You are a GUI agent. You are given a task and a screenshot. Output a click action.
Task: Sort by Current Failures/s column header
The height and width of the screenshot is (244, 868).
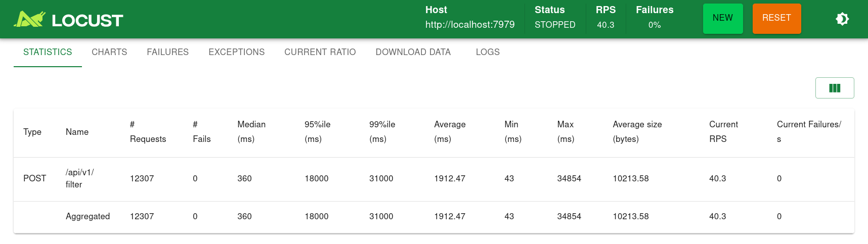click(x=809, y=131)
